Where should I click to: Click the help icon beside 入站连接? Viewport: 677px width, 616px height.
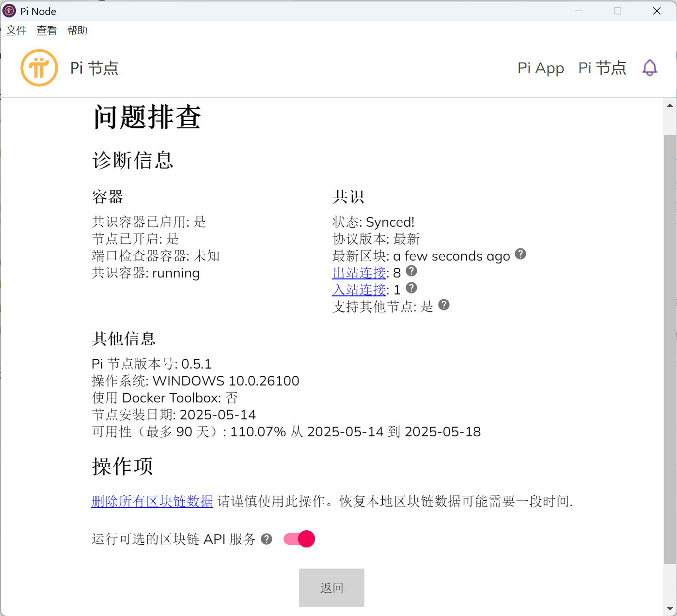[411, 288]
